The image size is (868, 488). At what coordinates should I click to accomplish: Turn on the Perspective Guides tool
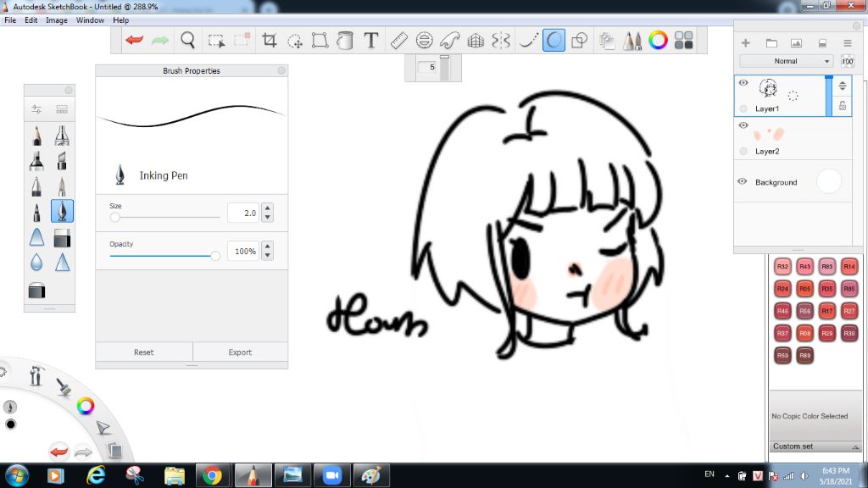[x=476, y=41]
